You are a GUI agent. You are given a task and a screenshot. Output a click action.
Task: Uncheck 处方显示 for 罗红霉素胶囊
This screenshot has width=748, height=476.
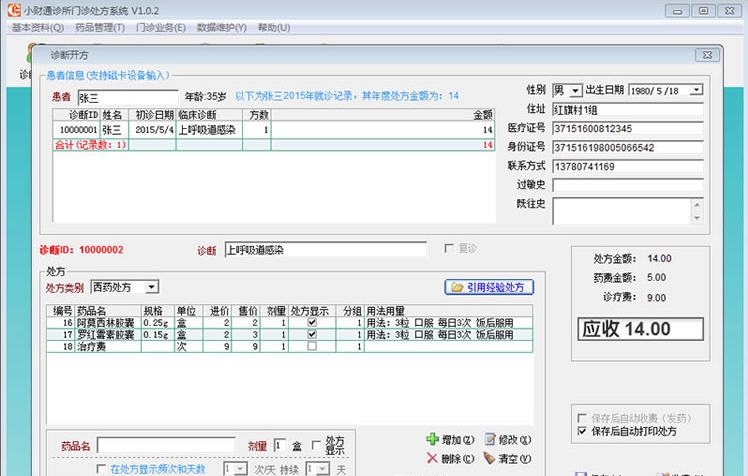pyautogui.click(x=312, y=334)
